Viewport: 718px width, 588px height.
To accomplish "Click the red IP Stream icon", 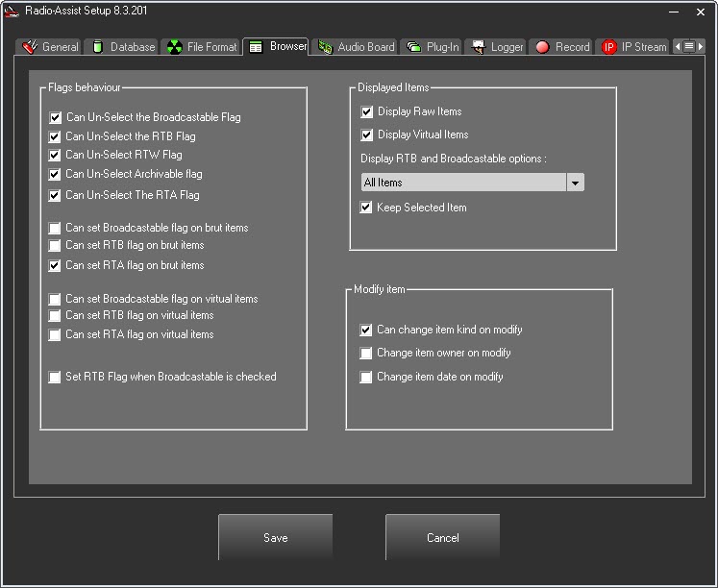I will [608, 47].
